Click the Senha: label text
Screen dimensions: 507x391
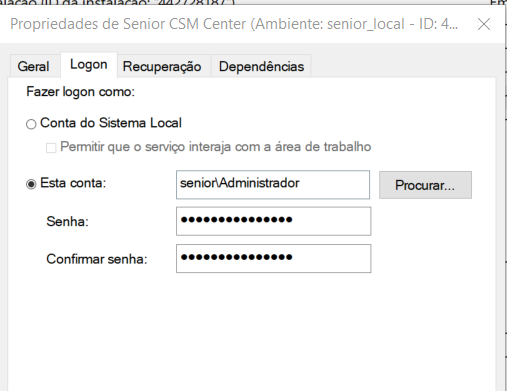pyautogui.click(x=68, y=221)
